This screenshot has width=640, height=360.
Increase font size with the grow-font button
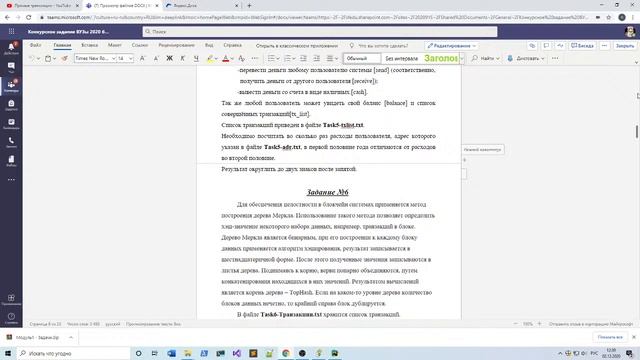[142, 58]
